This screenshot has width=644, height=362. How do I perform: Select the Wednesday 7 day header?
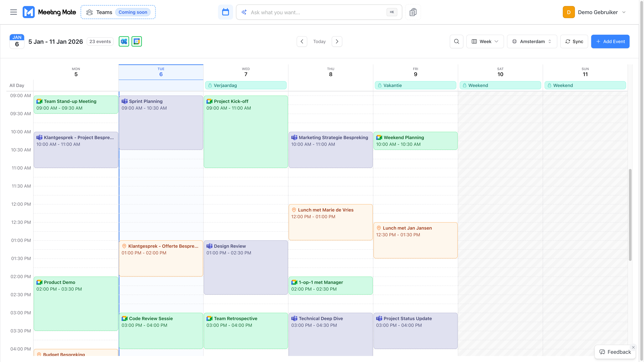(246, 72)
